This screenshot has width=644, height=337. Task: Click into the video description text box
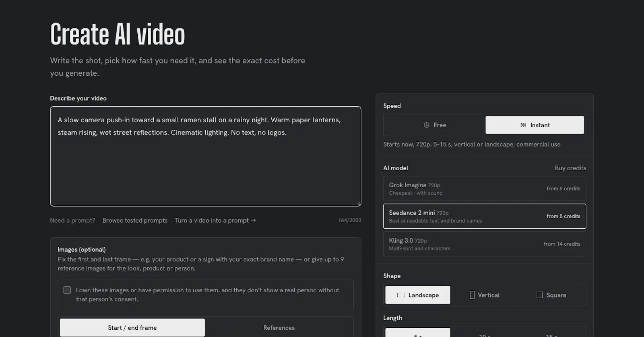click(206, 156)
